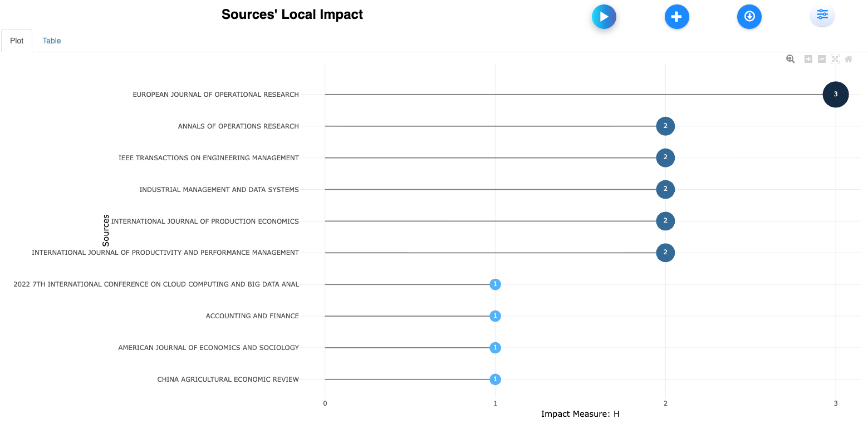This screenshot has height=429, width=868.
Task: Select the zoom magnifier tool in plot toolbar
Action: tap(790, 59)
